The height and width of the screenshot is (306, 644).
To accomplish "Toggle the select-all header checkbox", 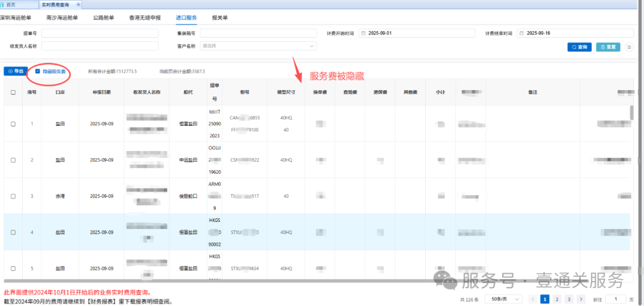I will pos(13,92).
